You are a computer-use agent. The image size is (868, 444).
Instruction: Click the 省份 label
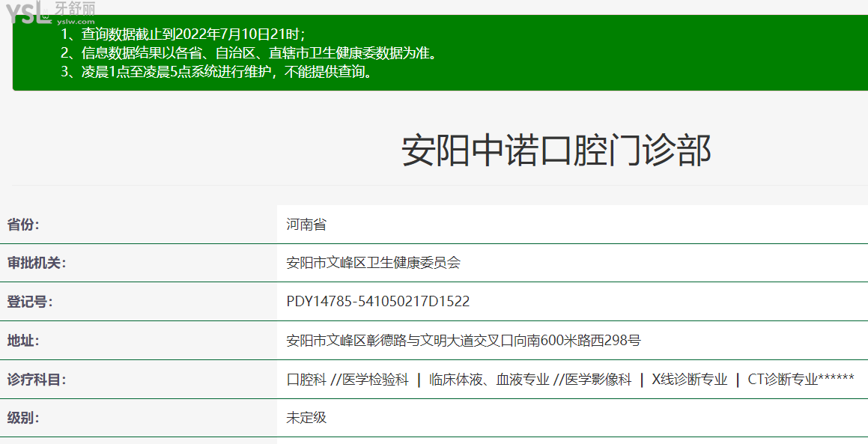[23, 224]
